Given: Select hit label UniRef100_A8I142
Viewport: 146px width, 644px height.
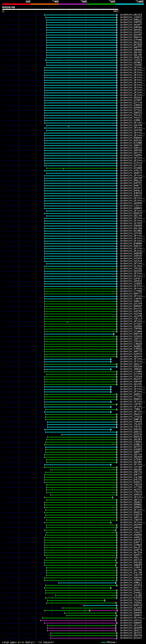Looking at the screenshot, I should tap(131, 625).
